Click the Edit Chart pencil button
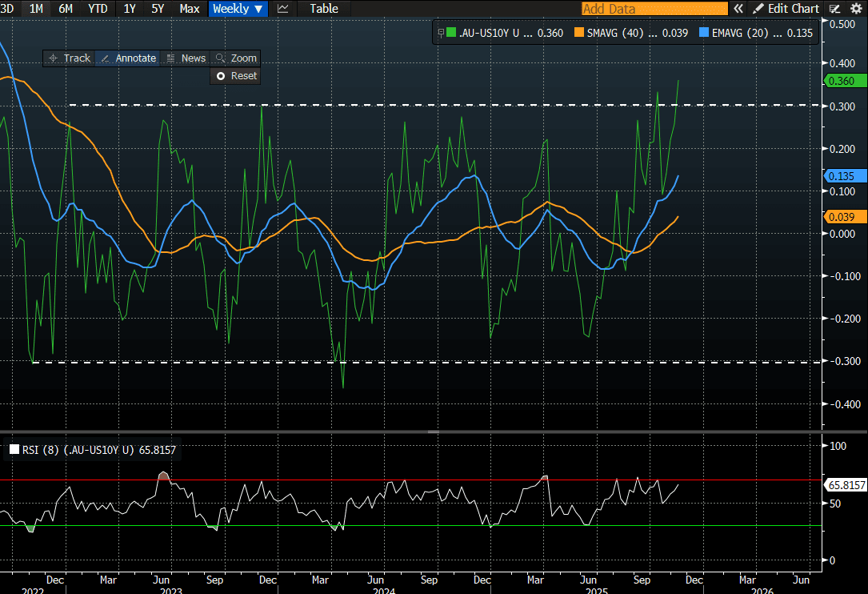 pyautogui.click(x=785, y=9)
